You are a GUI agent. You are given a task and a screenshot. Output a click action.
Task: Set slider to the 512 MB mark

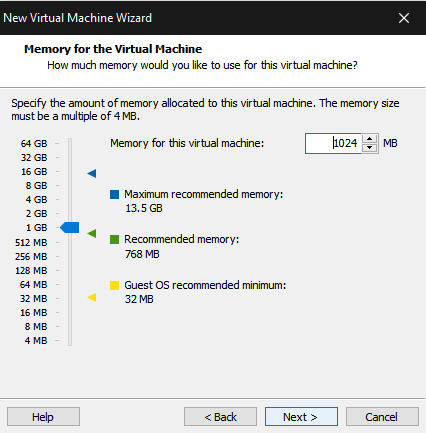[x=70, y=242]
